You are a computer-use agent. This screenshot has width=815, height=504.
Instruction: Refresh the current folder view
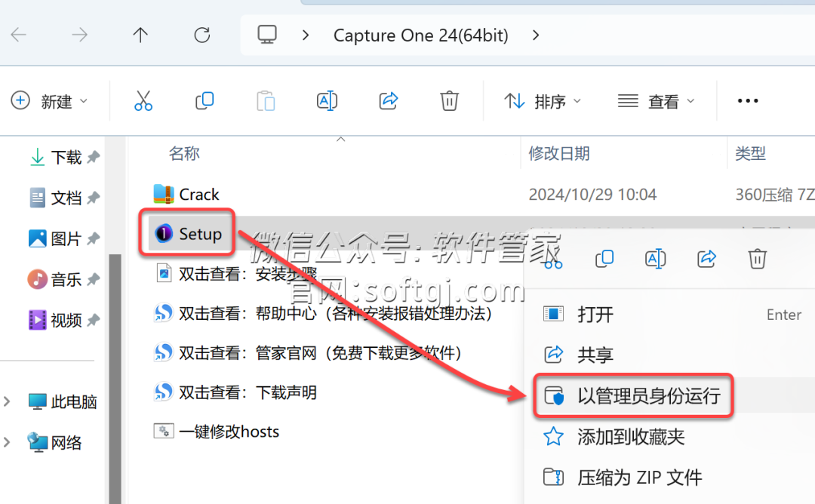pos(202,35)
